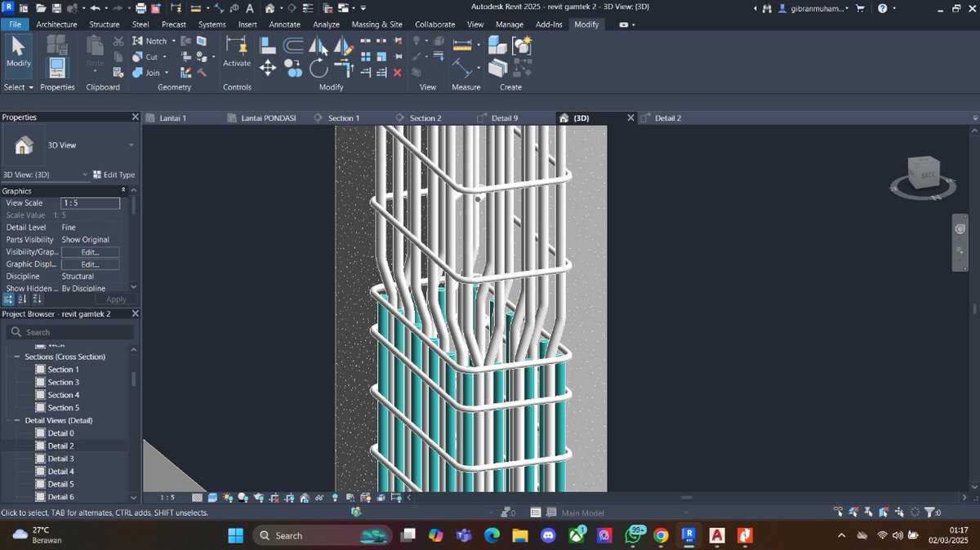
Task: Open the Annotate ribbon tab
Action: click(284, 24)
